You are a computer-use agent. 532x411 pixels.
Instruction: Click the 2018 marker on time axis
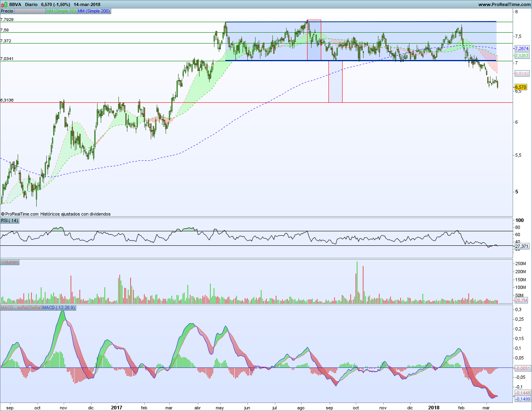[434, 407]
